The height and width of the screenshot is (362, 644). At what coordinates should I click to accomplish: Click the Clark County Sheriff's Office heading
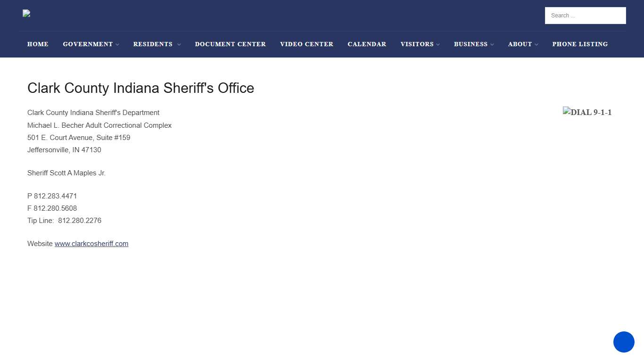[x=140, y=88]
